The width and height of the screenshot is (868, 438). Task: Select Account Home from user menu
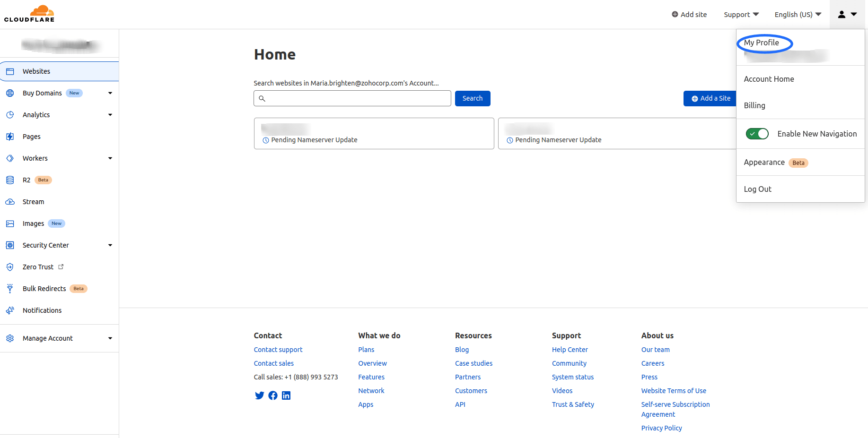pos(769,79)
